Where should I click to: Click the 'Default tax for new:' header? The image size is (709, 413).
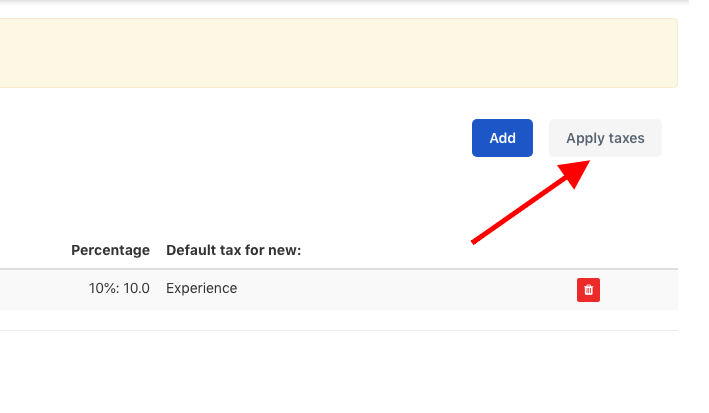tap(233, 250)
